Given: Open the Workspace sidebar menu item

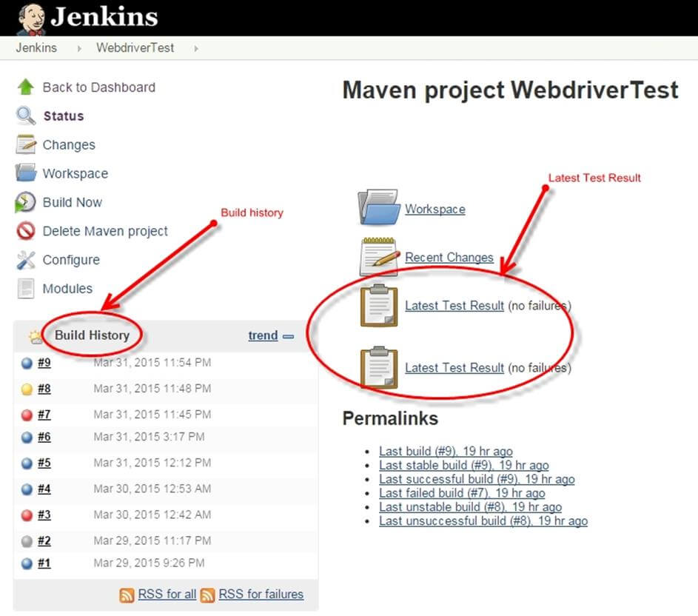Looking at the screenshot, I should [x=75, y=173].
